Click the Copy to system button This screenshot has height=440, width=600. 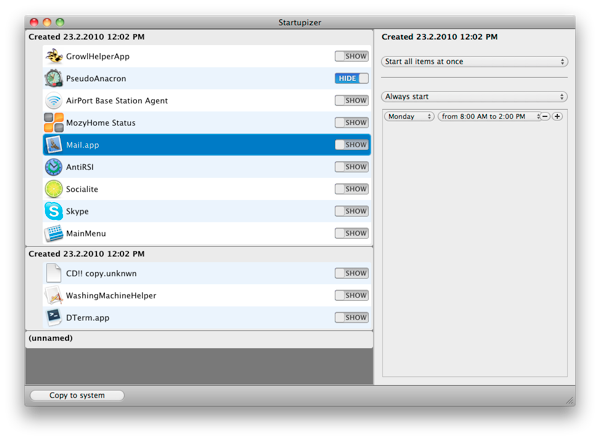tap(77, 395)
